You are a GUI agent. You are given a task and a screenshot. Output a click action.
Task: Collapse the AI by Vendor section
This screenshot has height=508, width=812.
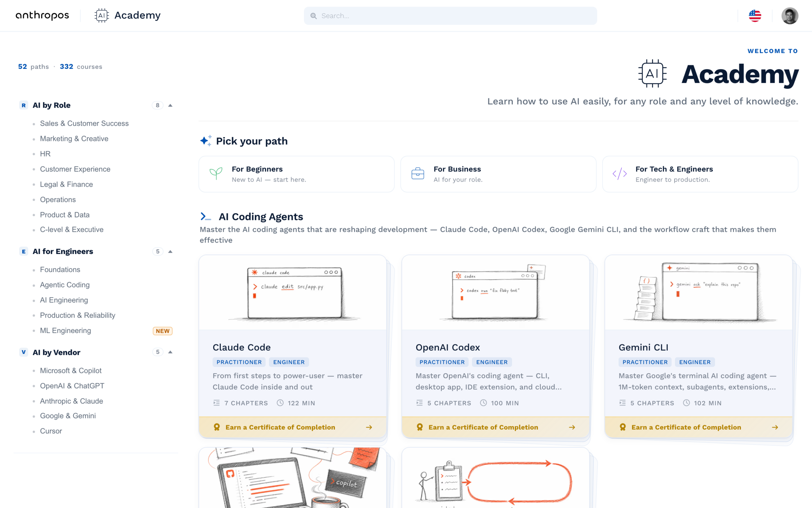tap(170, 352)
